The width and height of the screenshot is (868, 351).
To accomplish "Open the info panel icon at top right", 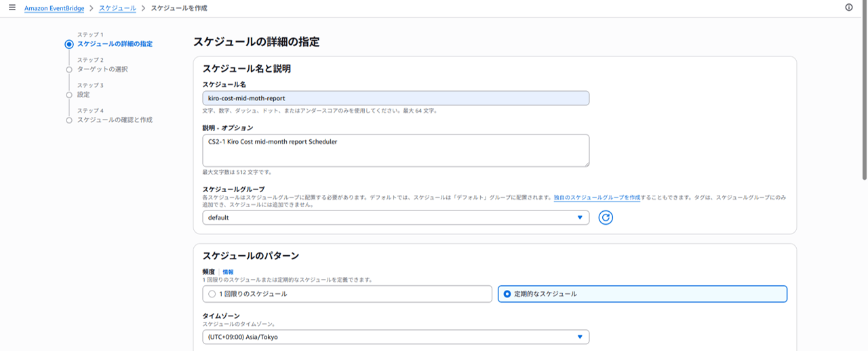I will (x=849, y=7).
